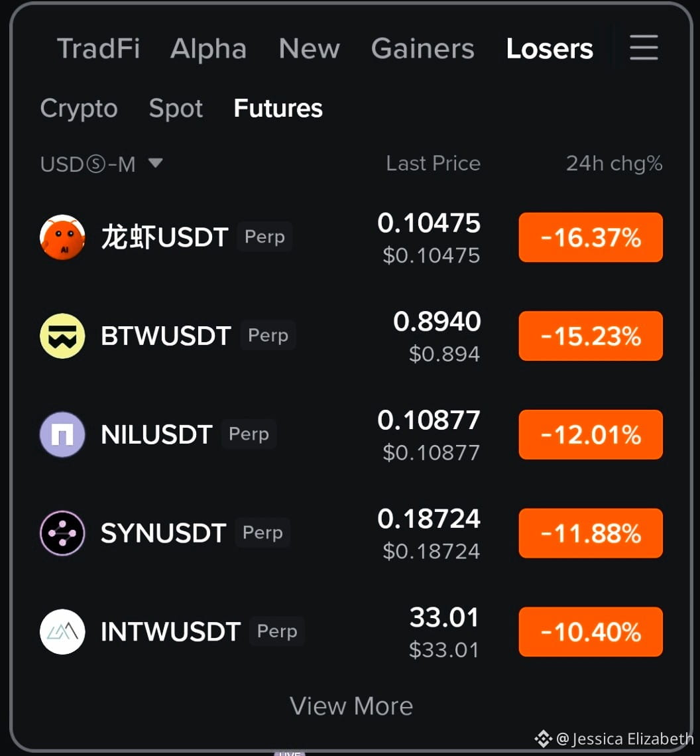This screenshot has width=700, height=756.
Task: Sort by the 24h chg% column header
Action: click(x=614, y=163)
